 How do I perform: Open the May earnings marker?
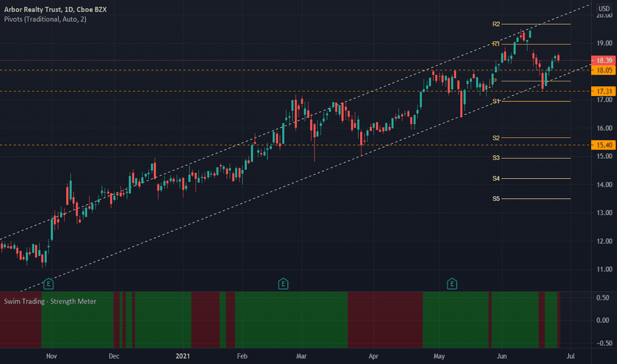coord(451,284)
